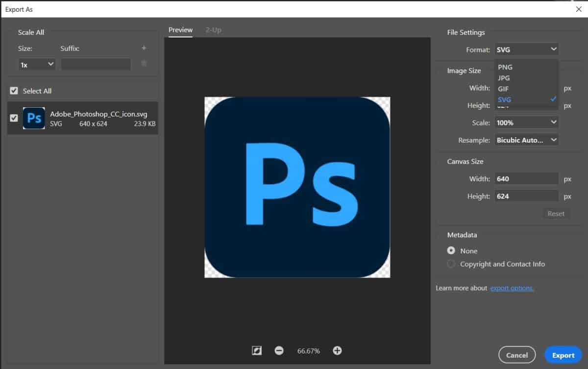Zoom in on the preview
Screen dimensions: 588x369
pos(337,350)
